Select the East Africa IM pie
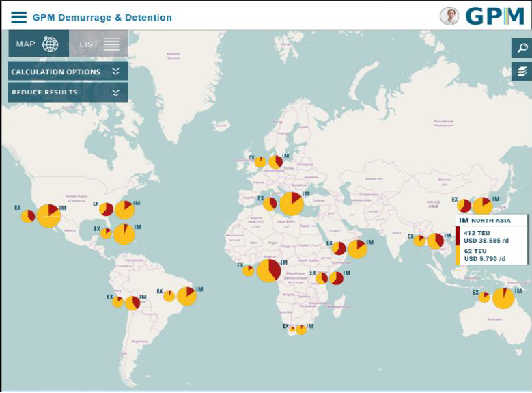Screen dimensions: 532x393 coord(336,278)
